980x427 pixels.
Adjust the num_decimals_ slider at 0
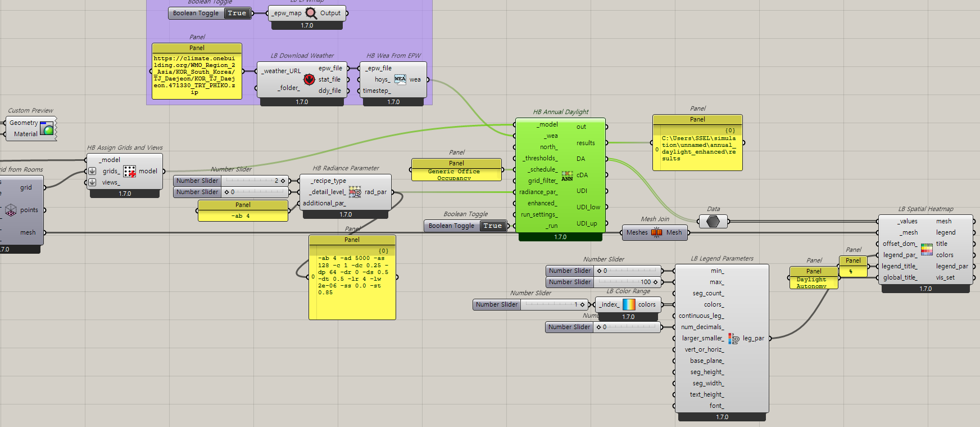(x=603, y=327)
